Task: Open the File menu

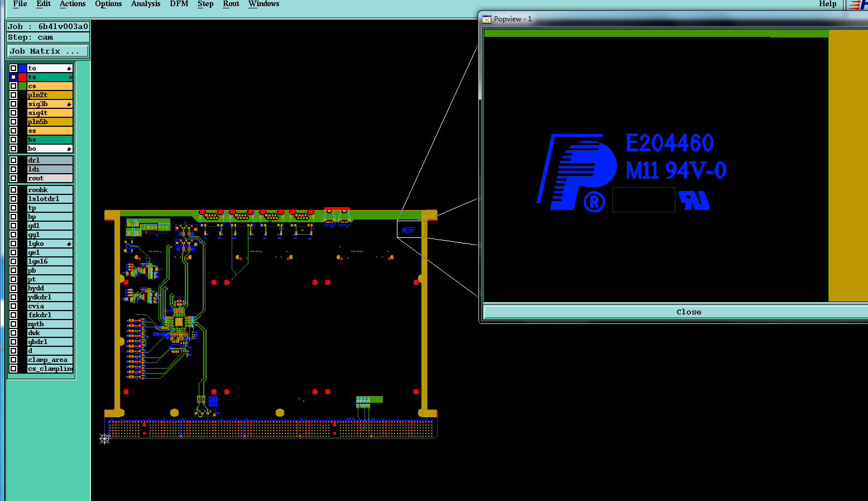Action: tap(20, 4)
